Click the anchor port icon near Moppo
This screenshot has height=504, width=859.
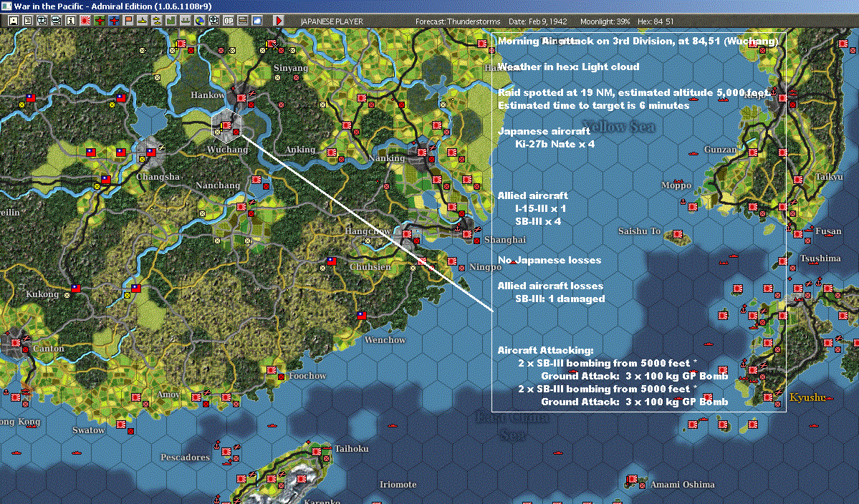point(683,201)
